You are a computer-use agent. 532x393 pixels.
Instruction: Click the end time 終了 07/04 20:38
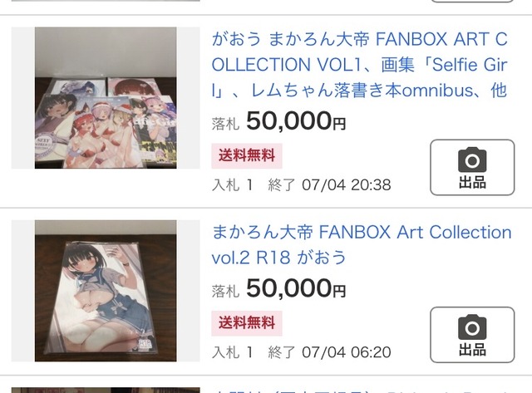tap(329, 185)
